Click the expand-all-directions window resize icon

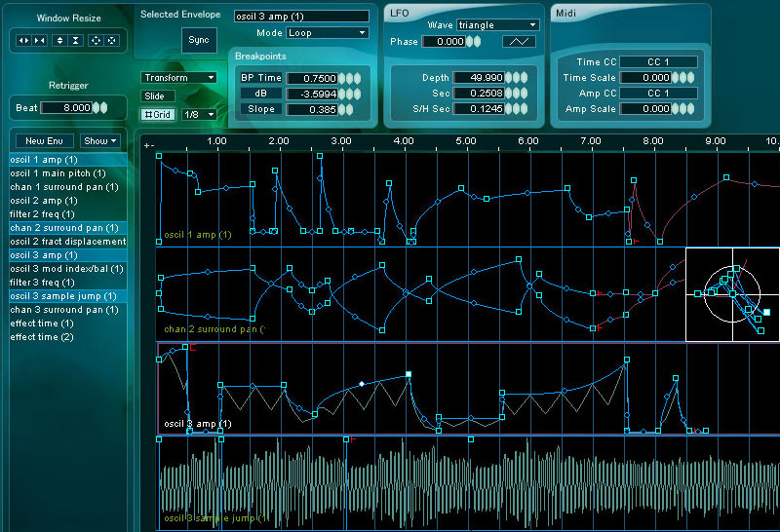96,41
